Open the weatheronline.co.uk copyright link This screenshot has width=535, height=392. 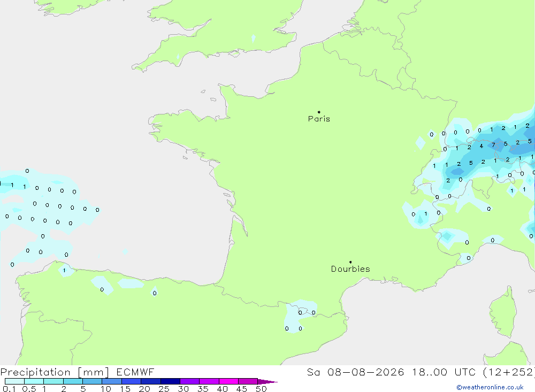[x=490, y=387]
